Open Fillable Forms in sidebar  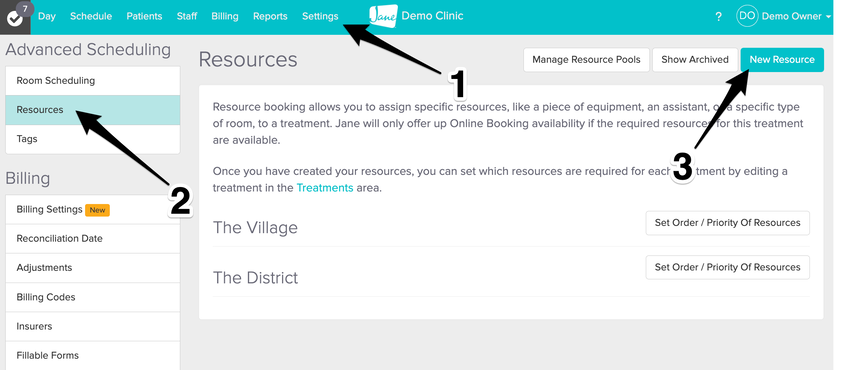(x=93, y=355)
